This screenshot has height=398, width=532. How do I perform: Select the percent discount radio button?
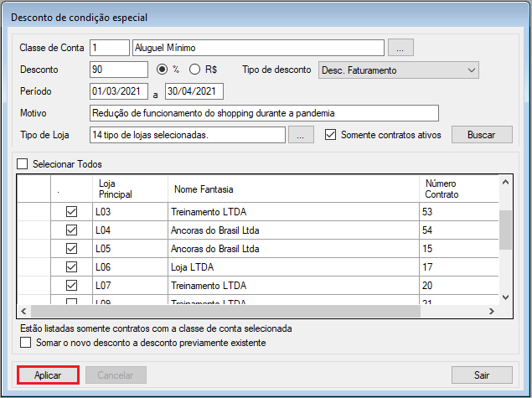point(162,70)
